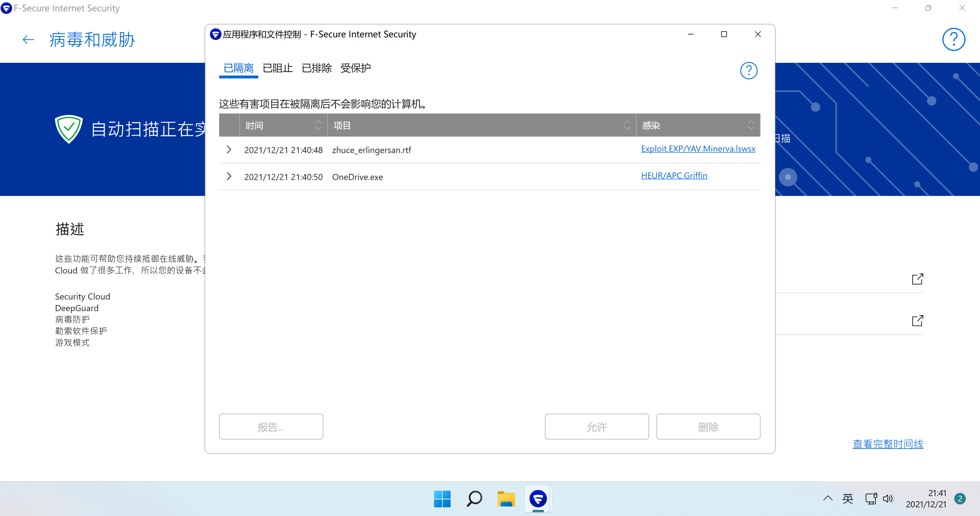Switch to the 已排除 tab

(x=316, y=68)
